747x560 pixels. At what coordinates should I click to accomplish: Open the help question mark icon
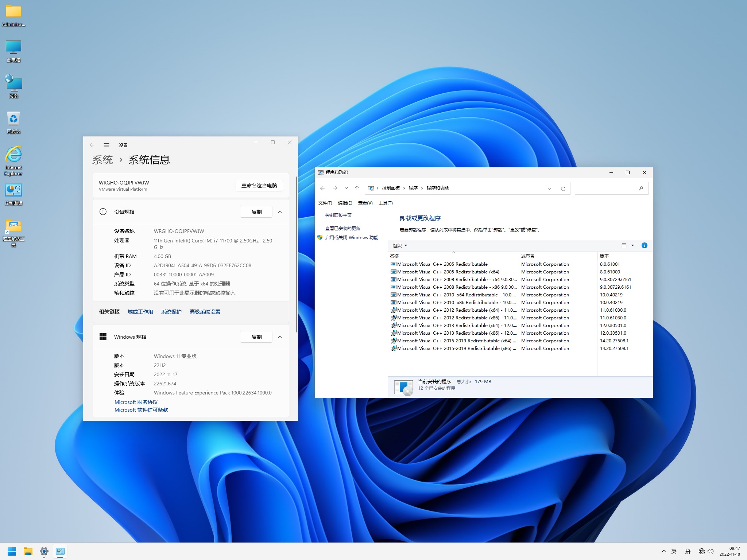click(x=645, y=245)
